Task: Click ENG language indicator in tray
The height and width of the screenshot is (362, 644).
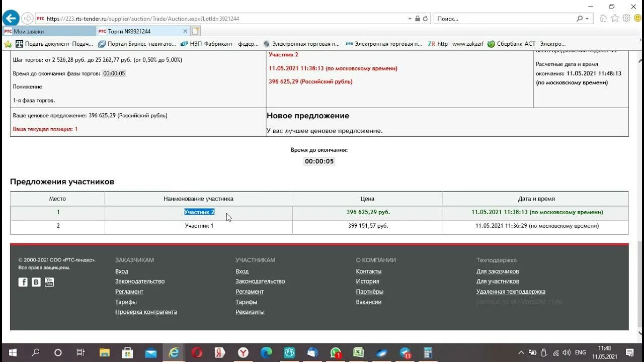Action: [x=580, y=352]
